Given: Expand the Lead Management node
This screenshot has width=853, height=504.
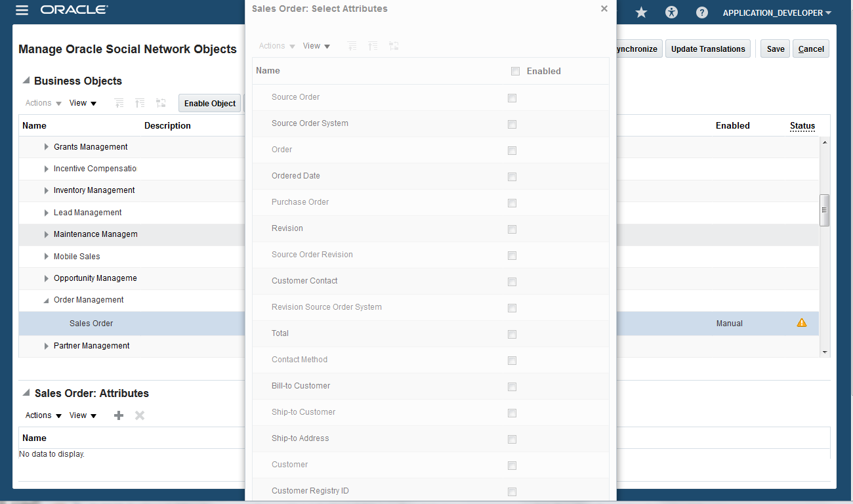Looking at the screenshot, I should [47, 213].
